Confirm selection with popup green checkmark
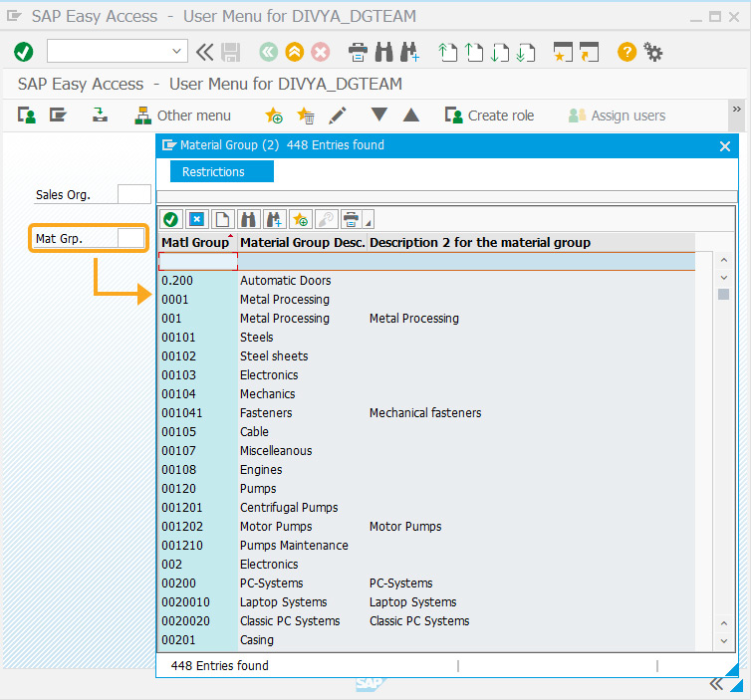This screenshot has width=751, height=700. click(171, 220)
